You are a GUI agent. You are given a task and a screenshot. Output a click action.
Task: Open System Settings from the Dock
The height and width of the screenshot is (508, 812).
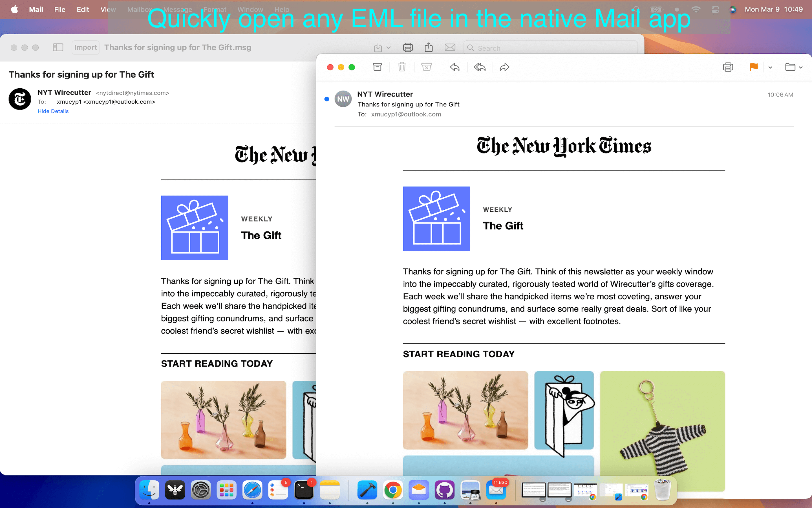pos(201,490)
